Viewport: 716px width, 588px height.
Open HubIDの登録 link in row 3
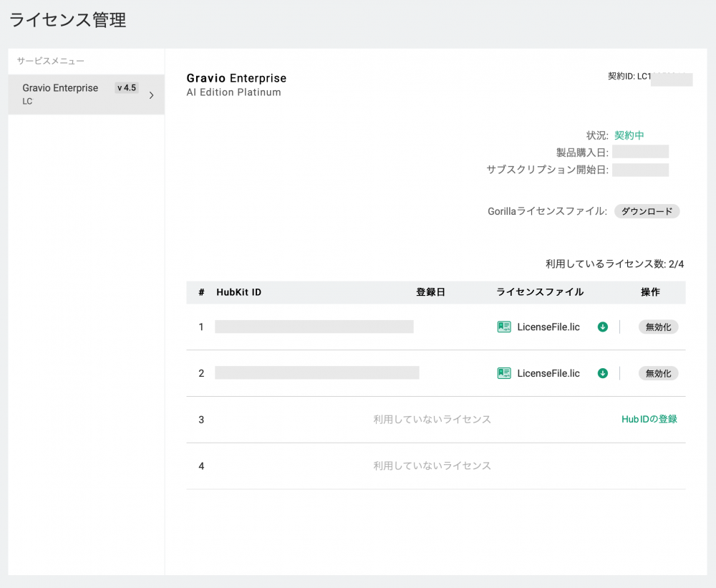pyautogui.click(x=649, y=419)
